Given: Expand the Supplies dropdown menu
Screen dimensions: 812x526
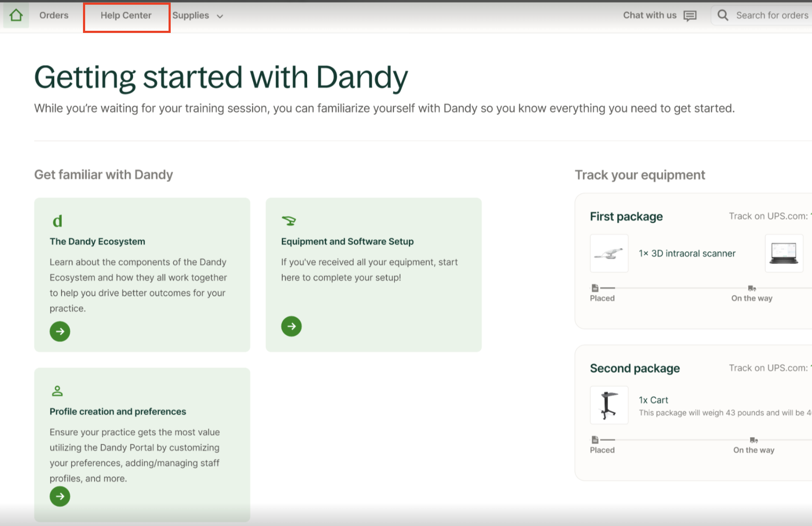Looking at the screenshot, I should pyautogui.click(x=191, y=15).
